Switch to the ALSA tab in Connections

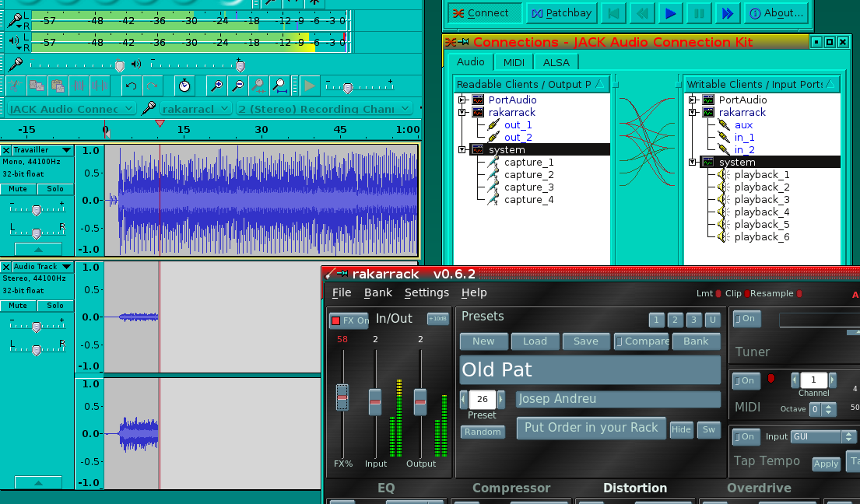pyautogui.click(x=556, y=62)
